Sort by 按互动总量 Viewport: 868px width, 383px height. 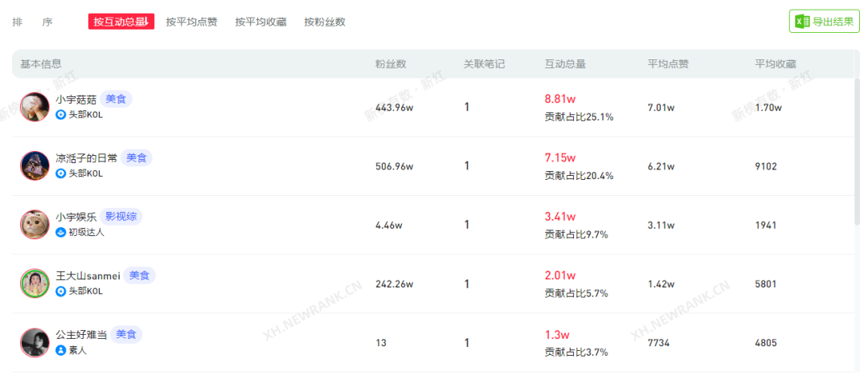coord(121,22)
